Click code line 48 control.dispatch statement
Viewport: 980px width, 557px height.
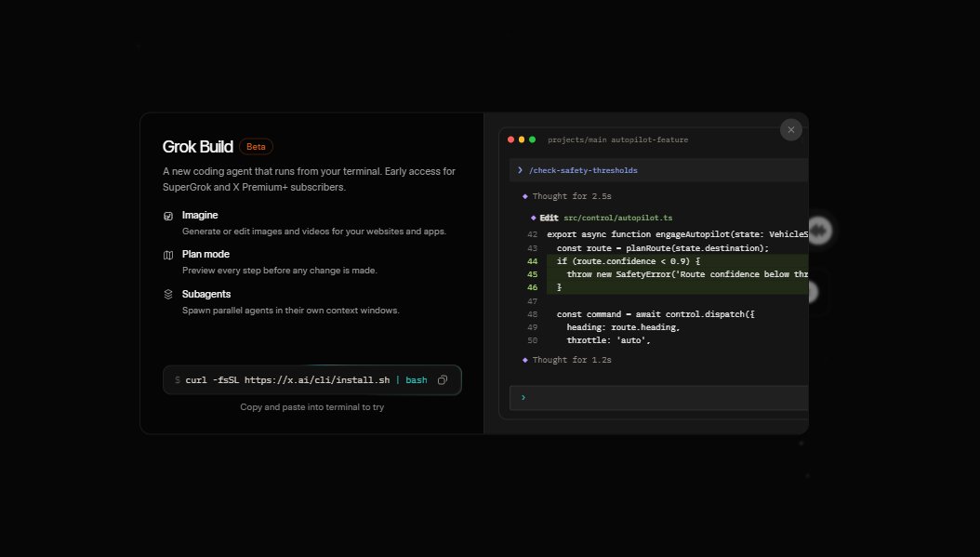[x=656, y=314]
